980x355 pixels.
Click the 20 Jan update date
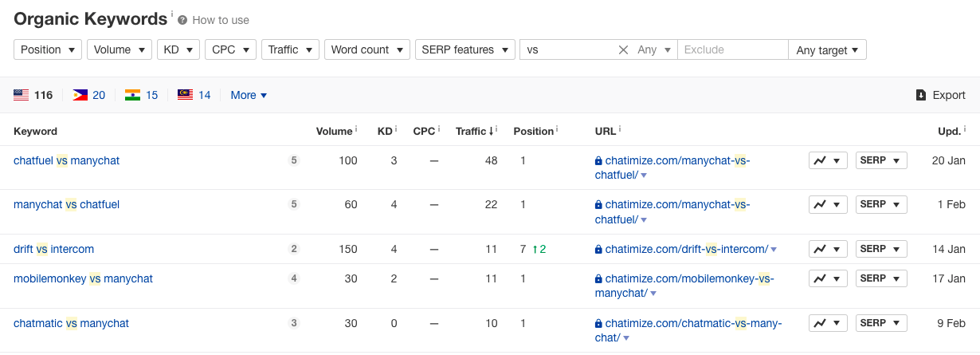click(949, 160)
